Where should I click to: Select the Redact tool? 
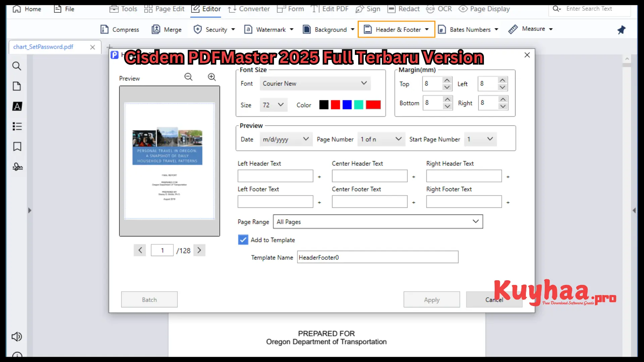pyautogui.click(x=404, y=9)
